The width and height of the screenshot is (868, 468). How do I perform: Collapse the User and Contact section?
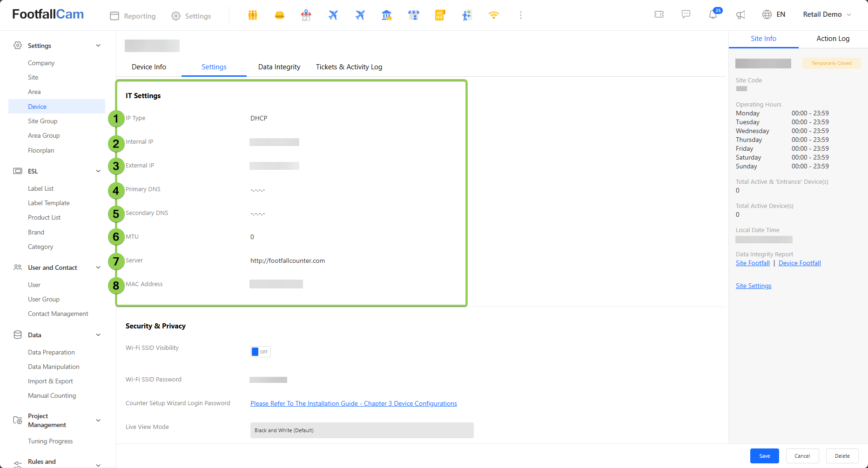point(98,267)
